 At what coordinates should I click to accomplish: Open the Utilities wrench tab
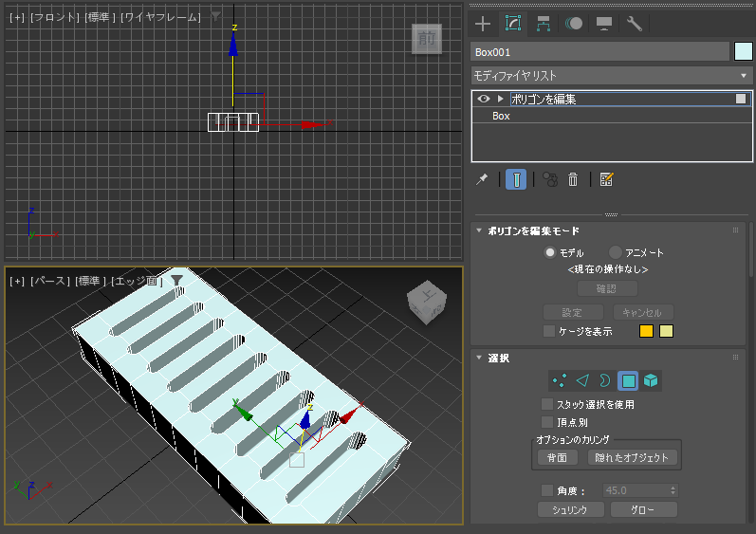(635, 24)
